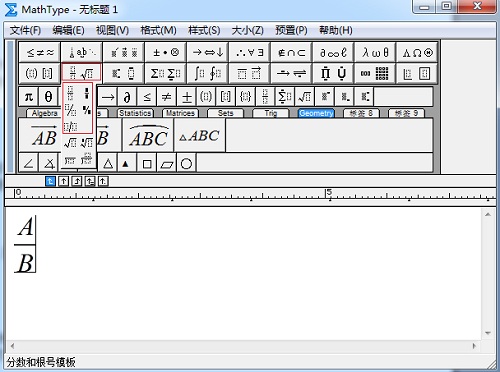Switch to the Matrices tab
The height and width of the screenshot is (372, 500).
tap(180, 113)
